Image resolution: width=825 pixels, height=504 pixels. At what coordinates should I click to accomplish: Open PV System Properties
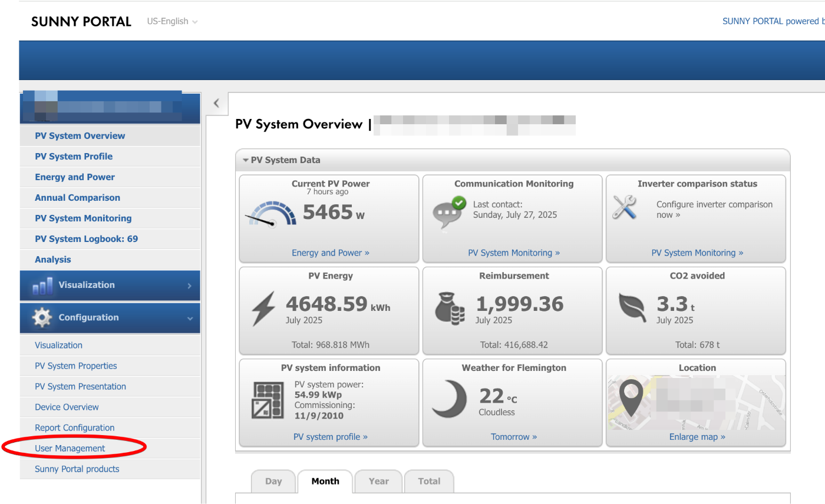pyautogui.click(x=110, y=366)
